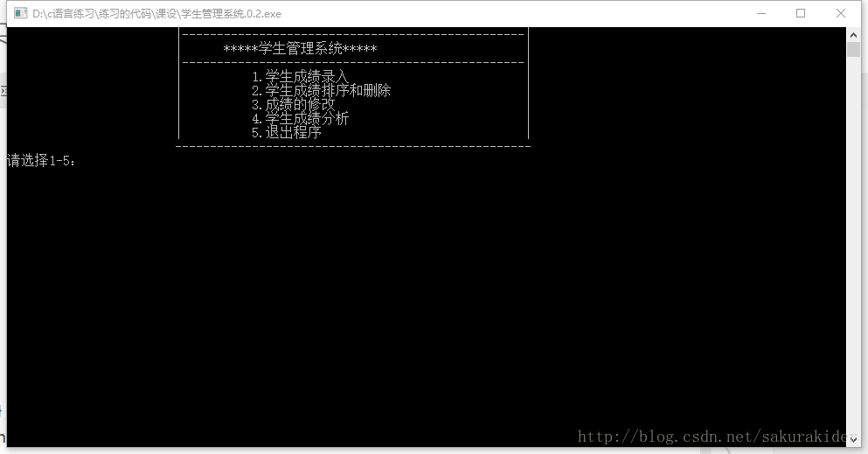Click the 4.学生成绩分析 option text
Screen dimensions: 868x454
[x=300, y=118]
